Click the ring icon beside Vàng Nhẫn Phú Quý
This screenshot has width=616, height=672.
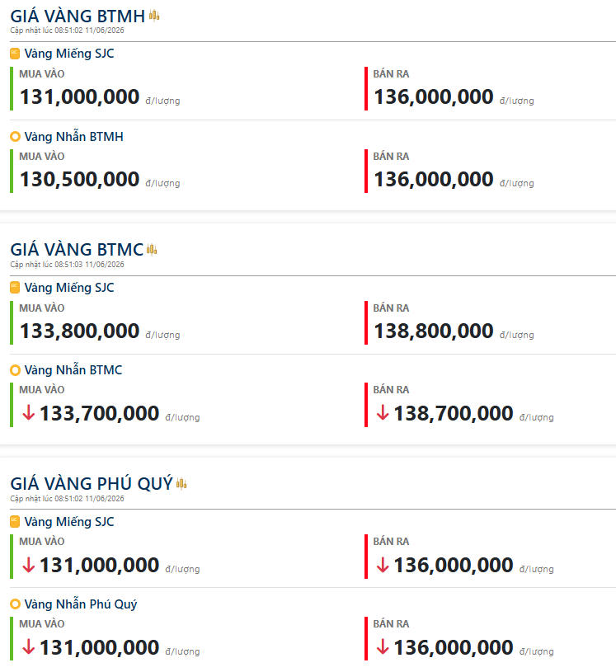pyautogui.click(x=15, y=604)
